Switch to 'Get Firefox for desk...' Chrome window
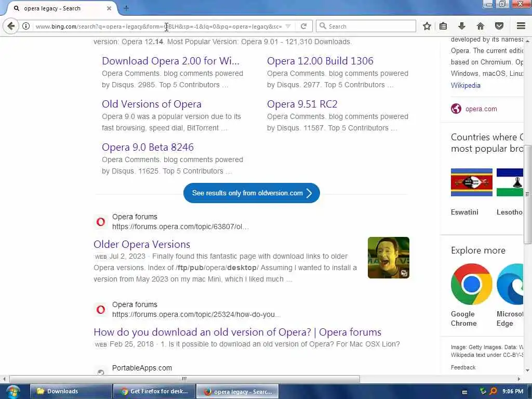The width and height of the screenshot is (532, 399). [154, 391]
